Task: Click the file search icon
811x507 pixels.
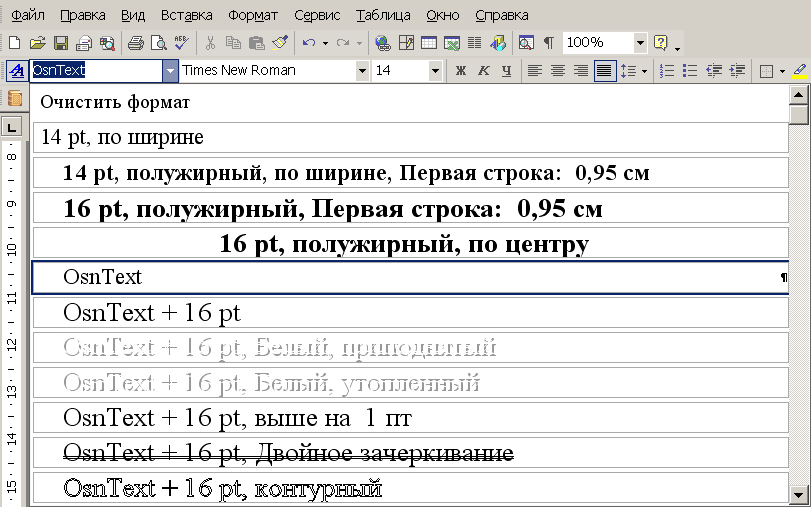Action: tap(107, 43)
